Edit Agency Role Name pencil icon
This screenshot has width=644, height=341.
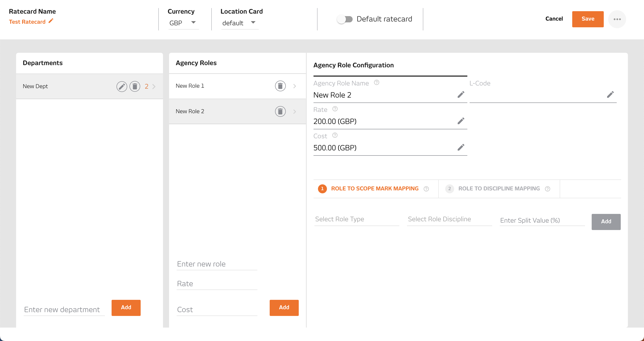click(461, 95)
